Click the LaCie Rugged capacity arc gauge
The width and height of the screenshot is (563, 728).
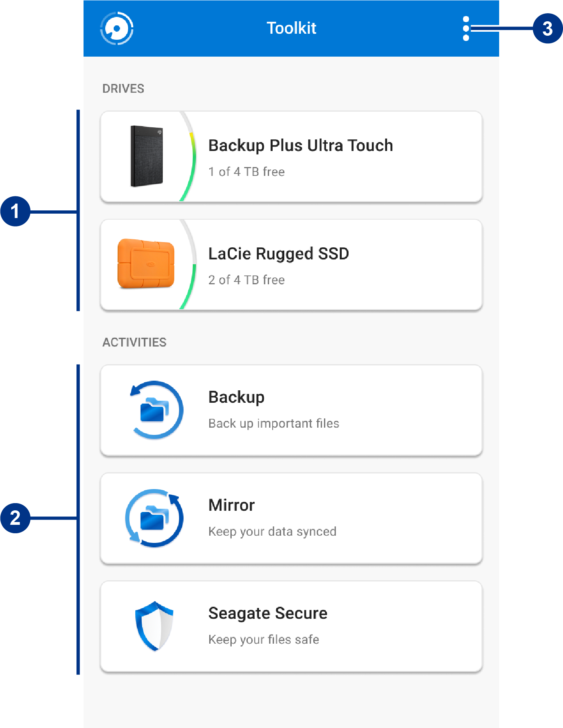(188, 265)
